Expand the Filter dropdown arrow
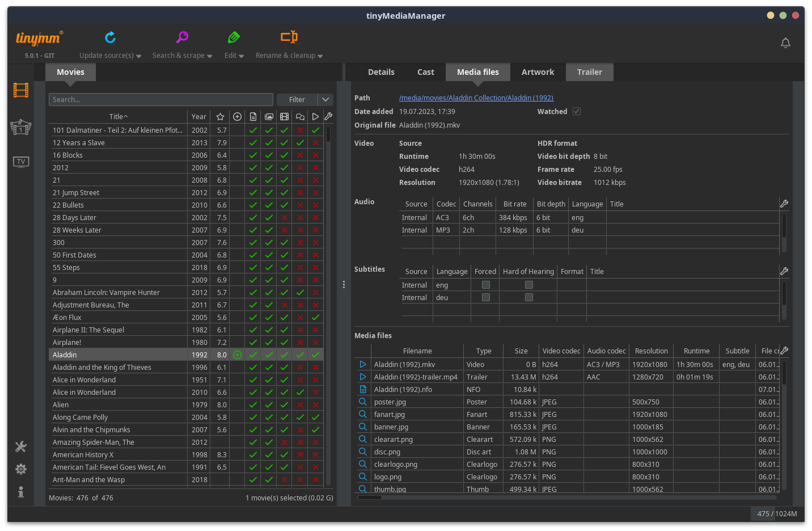812x531 pixels. [325, 99]
